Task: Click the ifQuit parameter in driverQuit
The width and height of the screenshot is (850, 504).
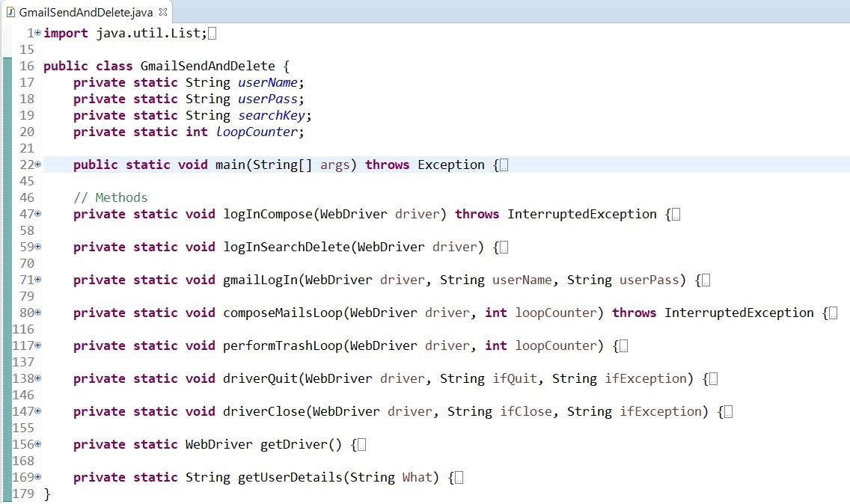Action: point(515,379)
